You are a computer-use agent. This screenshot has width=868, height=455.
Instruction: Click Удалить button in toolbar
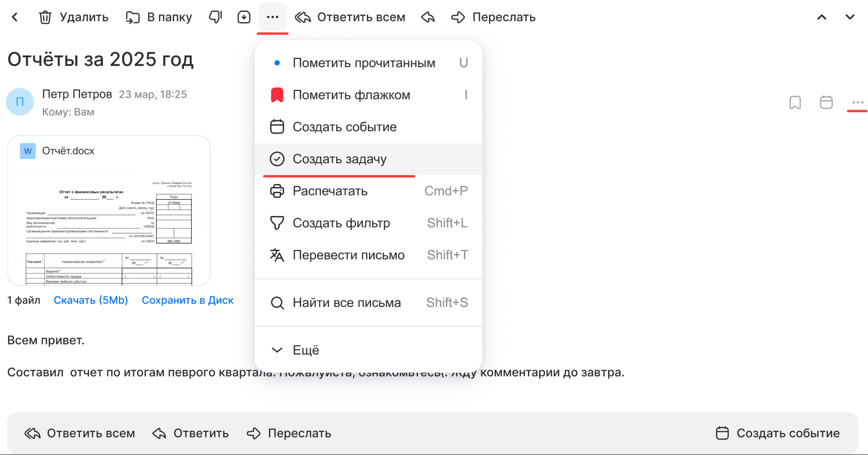[x=74, y=17]
